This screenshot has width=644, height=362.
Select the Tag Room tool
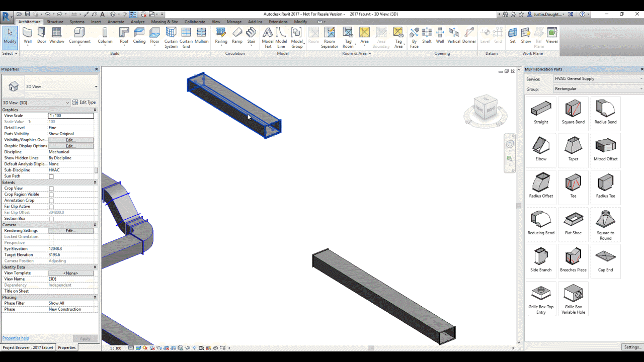(x=348, y=35)
